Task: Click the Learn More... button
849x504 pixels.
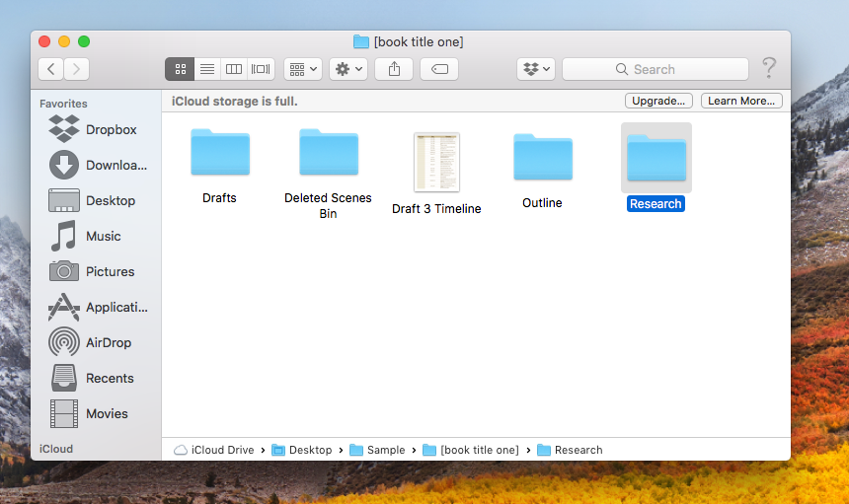Action: click(741, 102)
